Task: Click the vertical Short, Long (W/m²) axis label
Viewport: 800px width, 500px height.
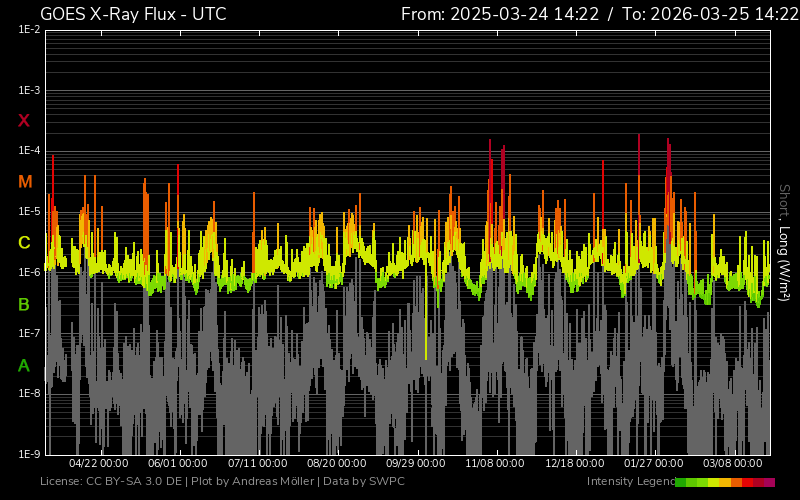Action: tap(785, 242)
